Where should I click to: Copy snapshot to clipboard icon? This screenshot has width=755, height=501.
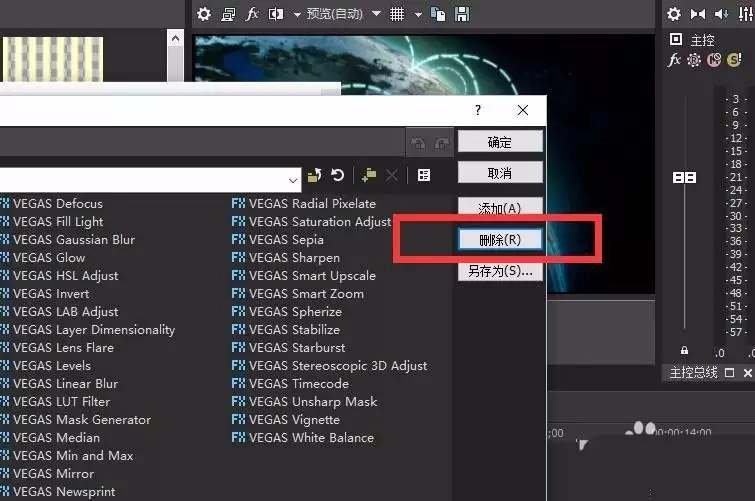(x=438, y=14)
